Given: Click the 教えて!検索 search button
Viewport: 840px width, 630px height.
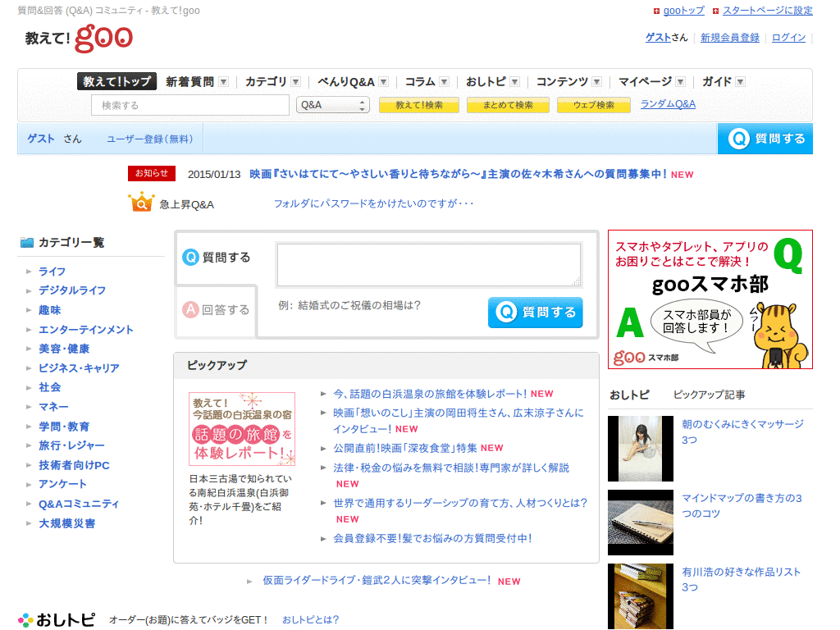Looking at the screenshot, I should tap(419, 105).
